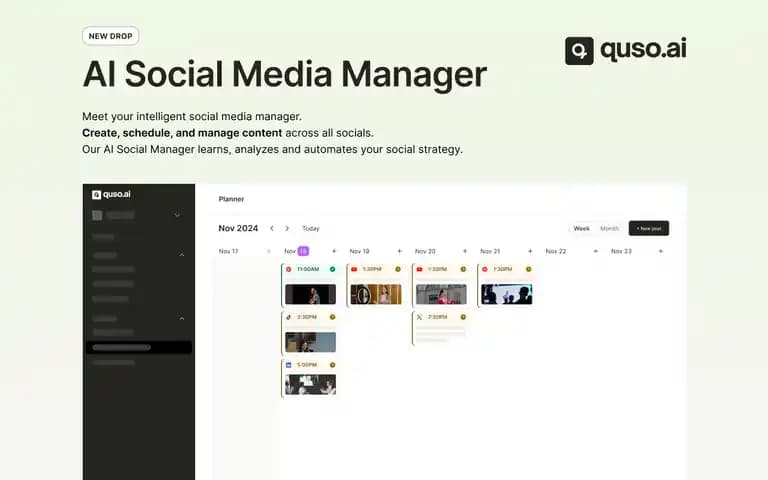The width and height of the screenshot is (768, 480).
Task: Collapse the first sidebar section chevron
Action: point(182,255)
